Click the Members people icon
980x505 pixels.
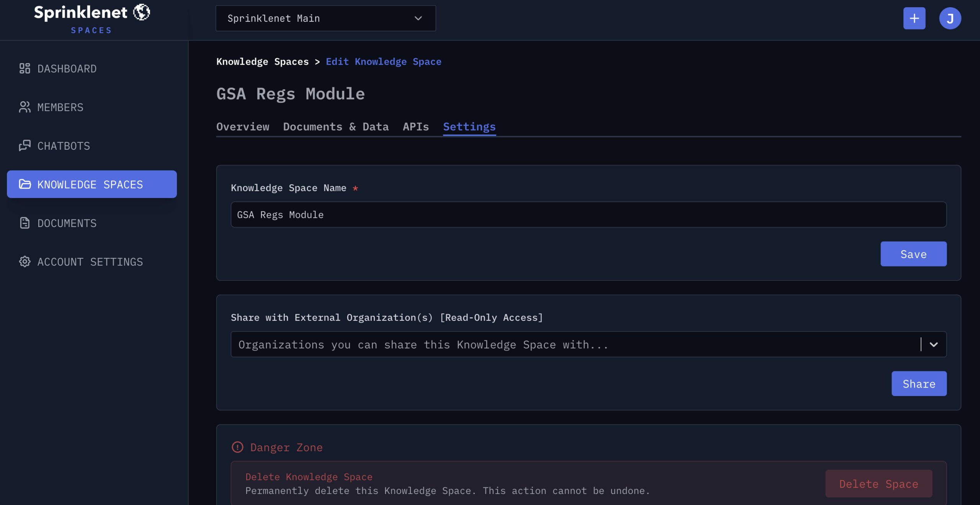point(24,107)
